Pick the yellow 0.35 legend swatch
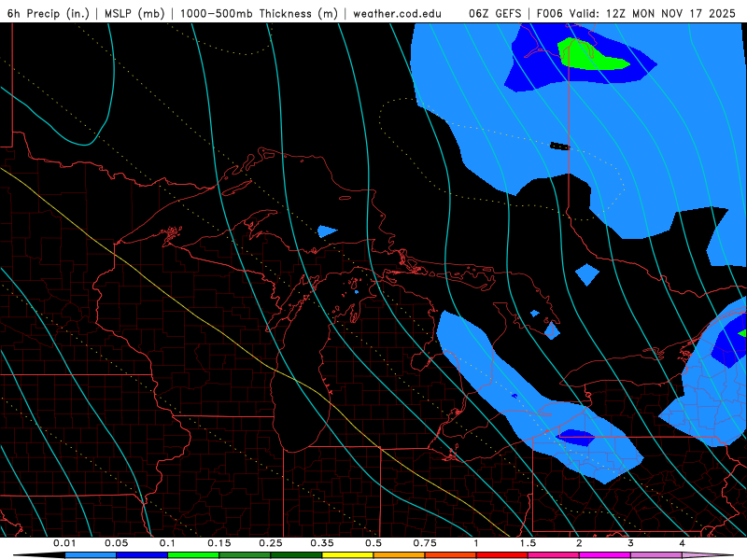747x560 pixels. tap(347, 555)
